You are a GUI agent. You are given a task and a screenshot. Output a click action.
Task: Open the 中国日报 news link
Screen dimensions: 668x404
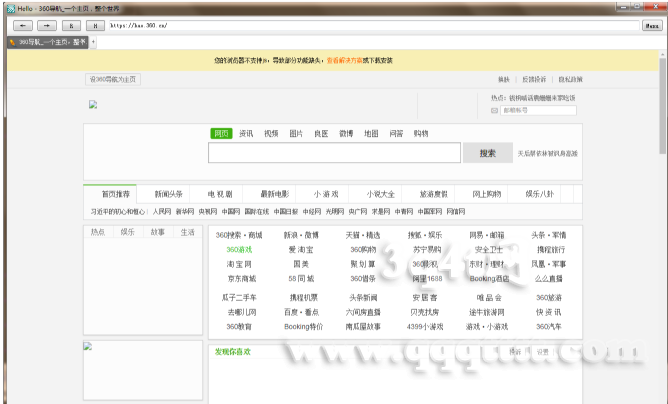point(286,211)
